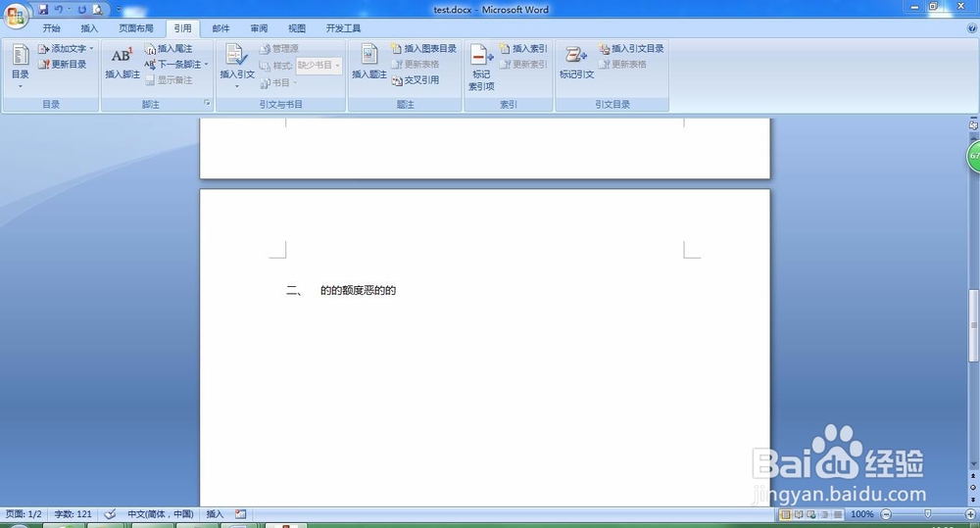Switch to Web Layout view
The height and width of the screenshot is (528, 980).
(x=811, y=514)
